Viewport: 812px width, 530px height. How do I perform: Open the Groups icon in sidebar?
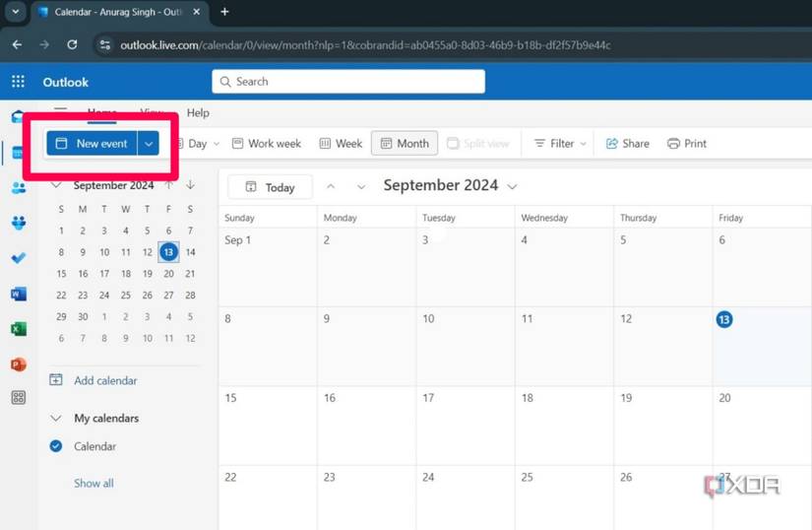point(19,223)
